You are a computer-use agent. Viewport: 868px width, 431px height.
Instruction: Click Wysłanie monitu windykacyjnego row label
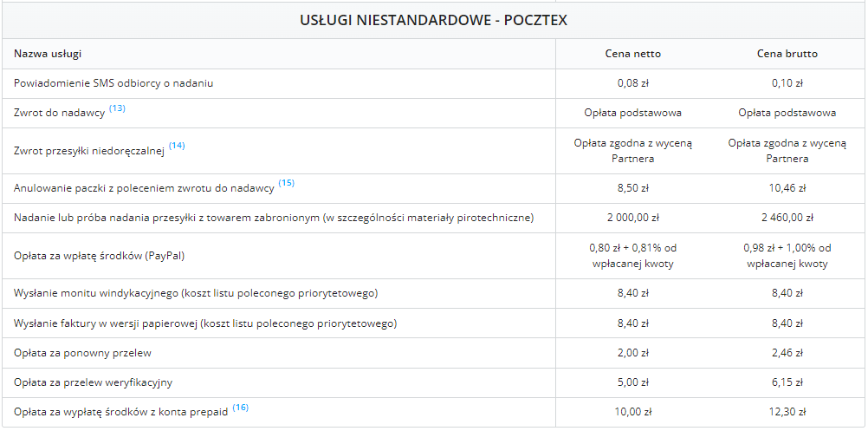tap(196, 294)
